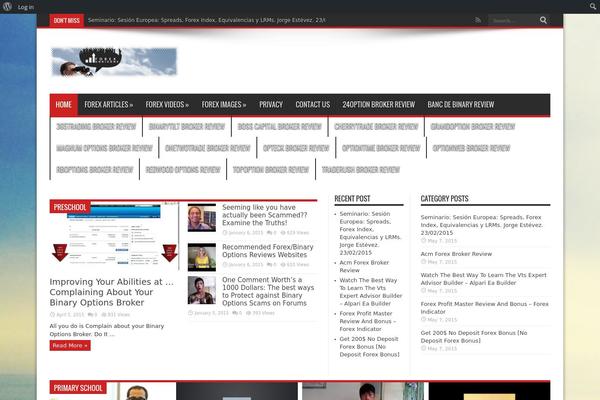
Task: Open RBOptions Broker Review menu item
Action: point(95,170)
